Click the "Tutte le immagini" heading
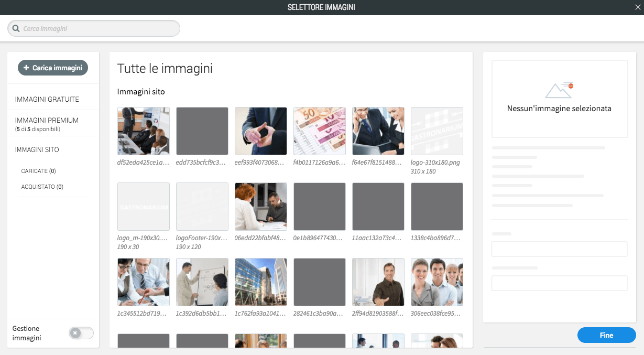This screenshot has height=355, width=644. (165, 69)
